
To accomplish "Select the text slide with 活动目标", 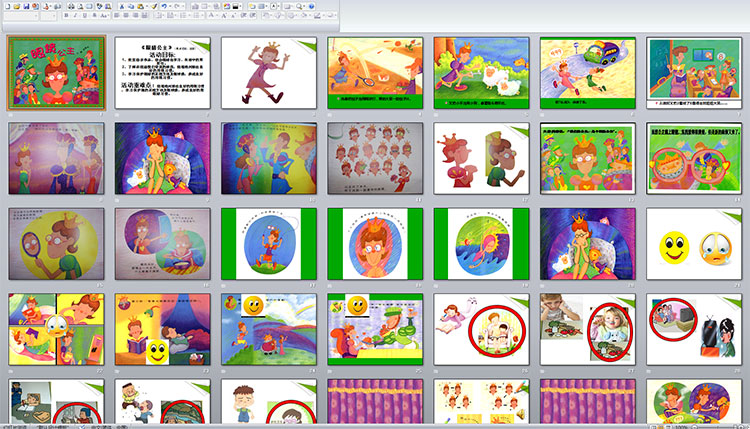I will click(163, 73).
